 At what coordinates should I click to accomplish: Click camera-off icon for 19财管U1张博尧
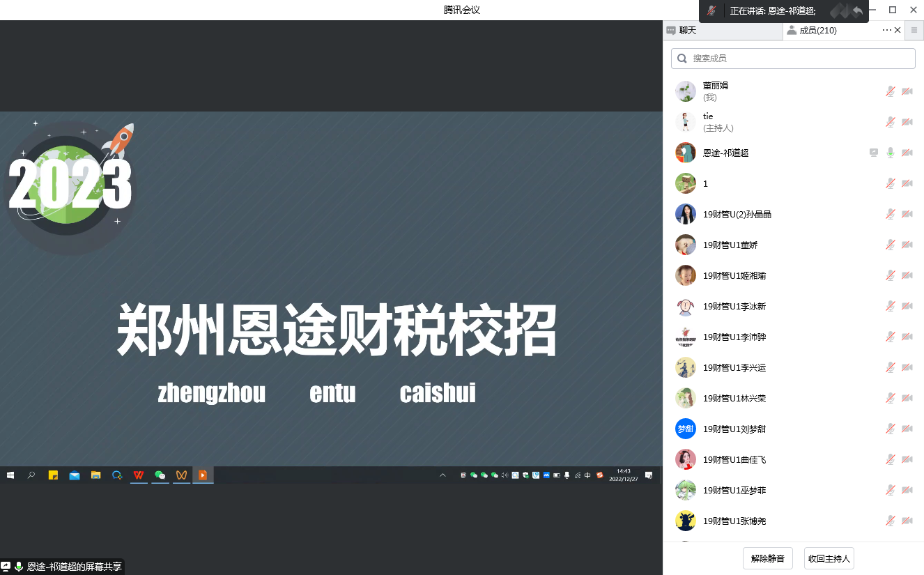coord(907,521)
